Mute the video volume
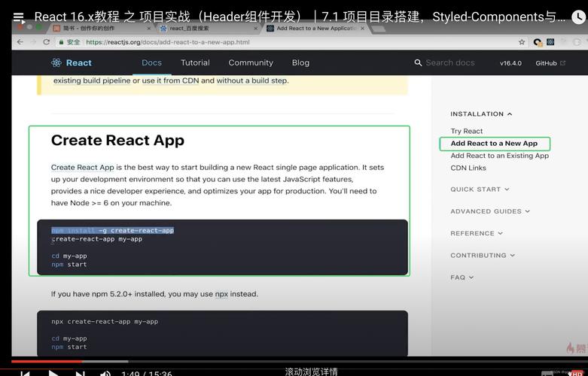588x376 pixels. tap(105, 374)
